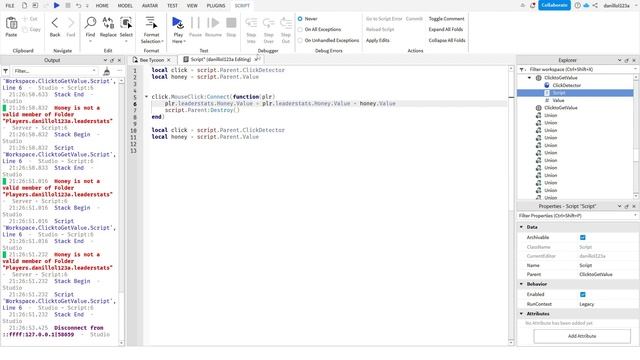
Task: Click the undo arrow in quick access bar
Action: [78, 5]
